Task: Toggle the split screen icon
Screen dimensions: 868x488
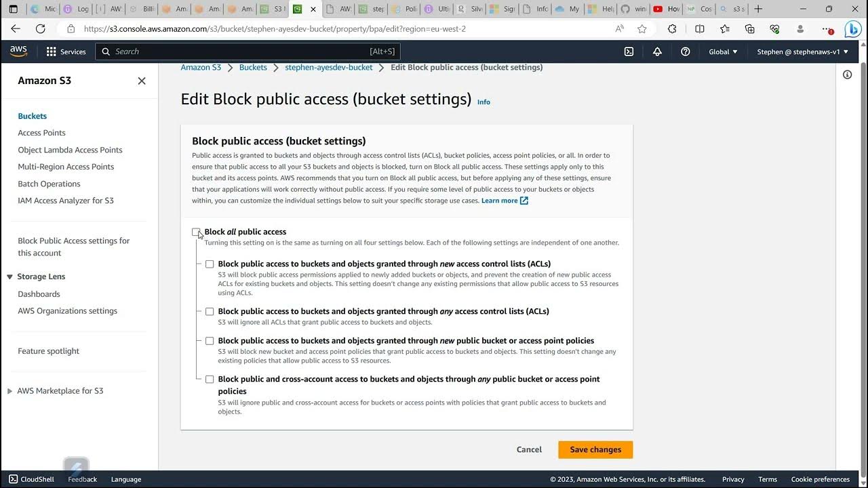Action: coord(700,28)
